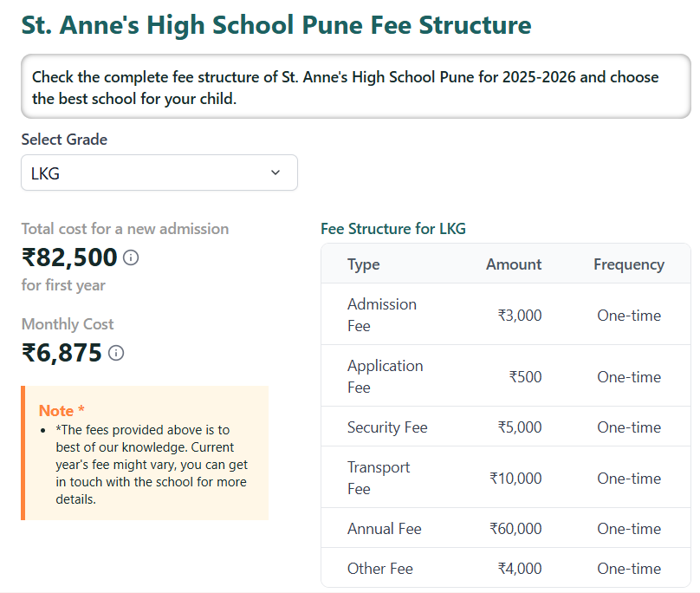Open the Select Grade dropdown showing LKG
The height and width of the screenshot is (593, 700).
(x=159, y=173)
